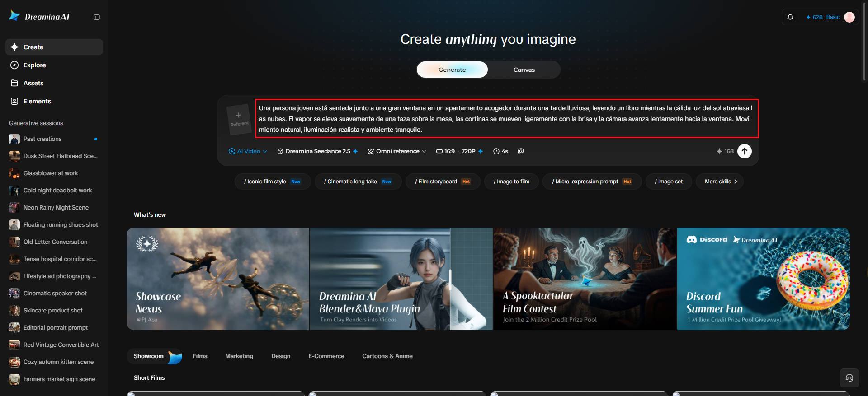
Task: Click the @ mention icon
Action: [521, 151]
